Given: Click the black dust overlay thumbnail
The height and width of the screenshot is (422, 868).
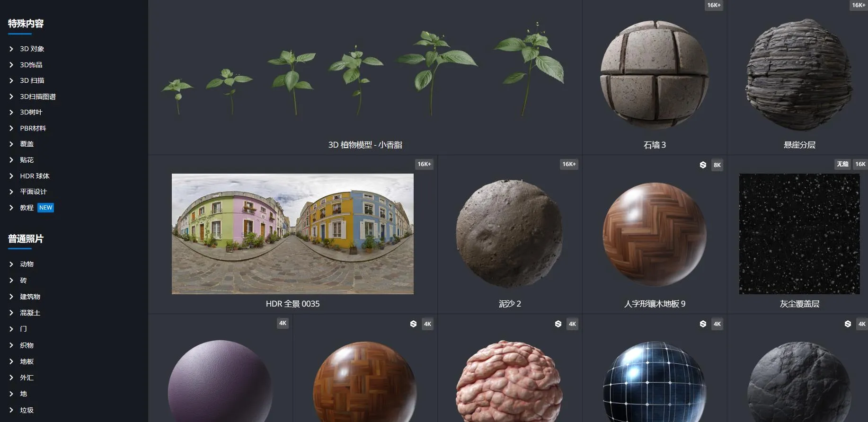Looking at the screenshot, I should pyautogui.click(x=799, y=234).
